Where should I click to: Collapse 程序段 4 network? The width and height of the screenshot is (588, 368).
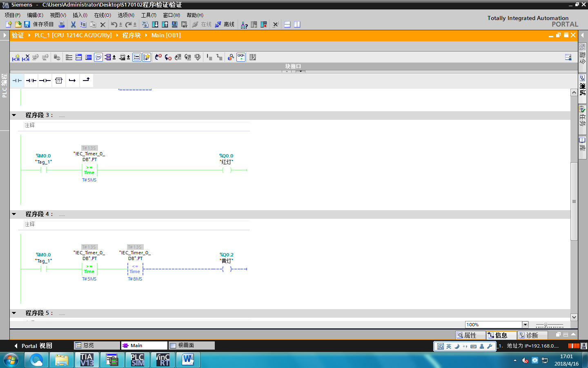[x=14, y=214]
